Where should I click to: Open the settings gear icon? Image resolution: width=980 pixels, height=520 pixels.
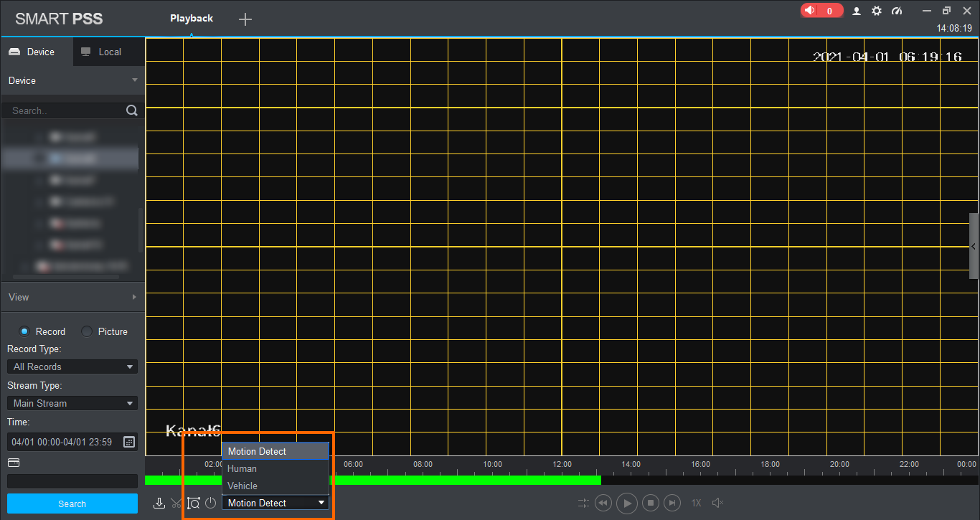pos(877,11)
